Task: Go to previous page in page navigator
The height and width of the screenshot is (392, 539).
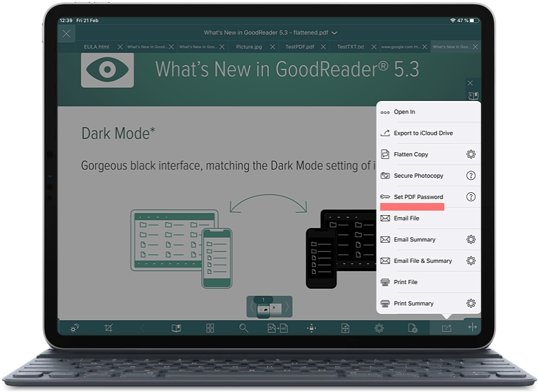Action: (252, 307)
